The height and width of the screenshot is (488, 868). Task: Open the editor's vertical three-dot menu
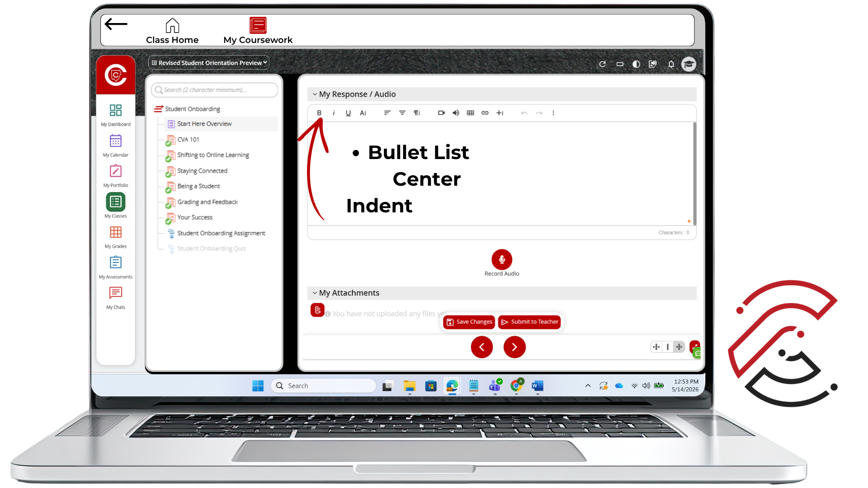point(553,113)
